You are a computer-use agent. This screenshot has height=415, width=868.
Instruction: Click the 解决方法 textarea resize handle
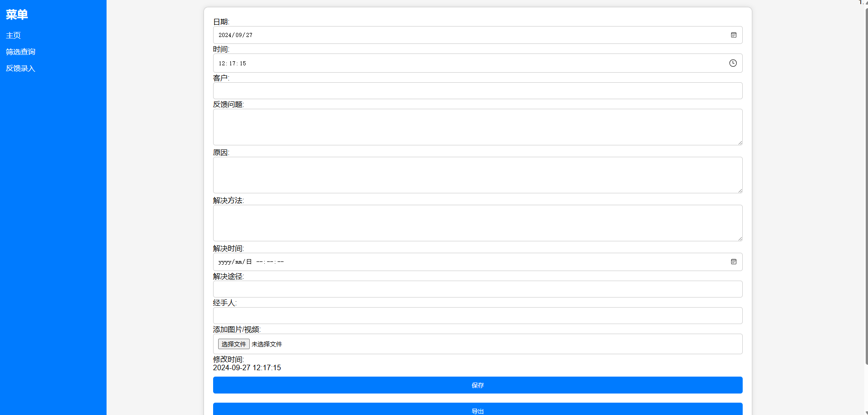click(x=739, y=239)
